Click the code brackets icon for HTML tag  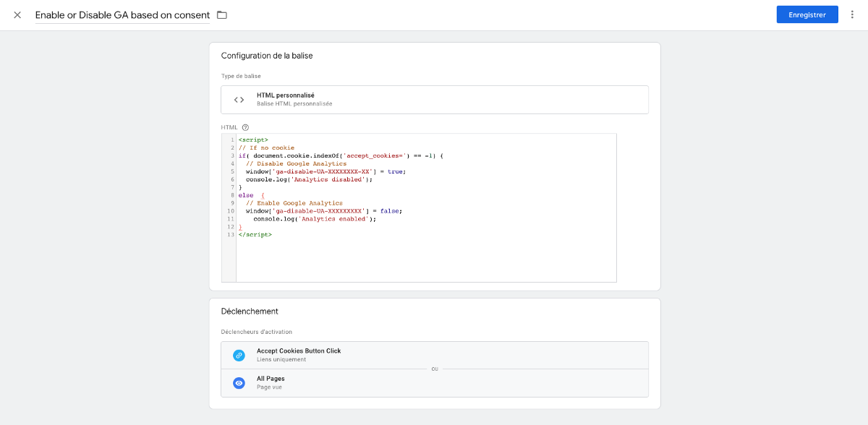[239, 100]
